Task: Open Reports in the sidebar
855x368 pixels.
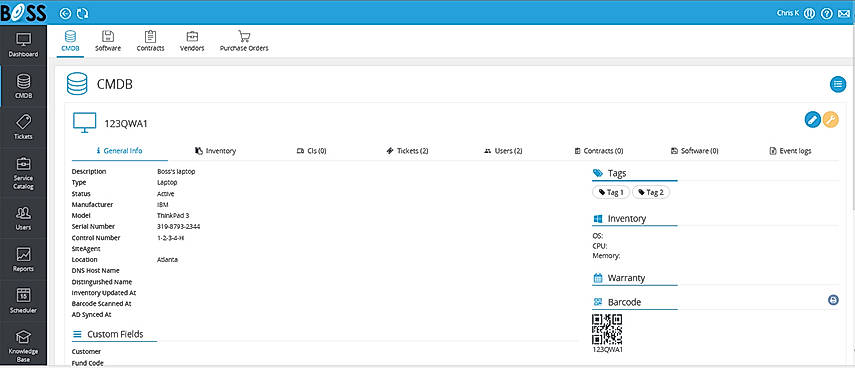Action: pos(23,259)
